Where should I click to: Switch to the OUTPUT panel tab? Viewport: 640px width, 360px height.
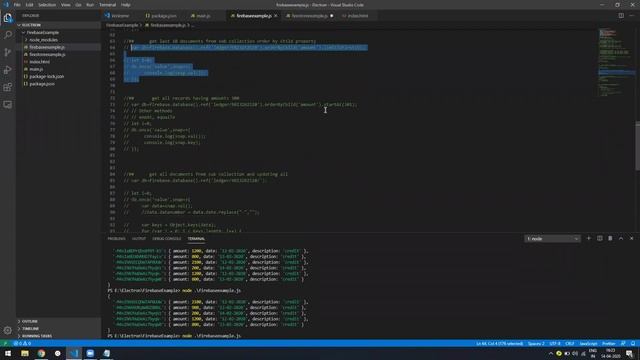139,239
